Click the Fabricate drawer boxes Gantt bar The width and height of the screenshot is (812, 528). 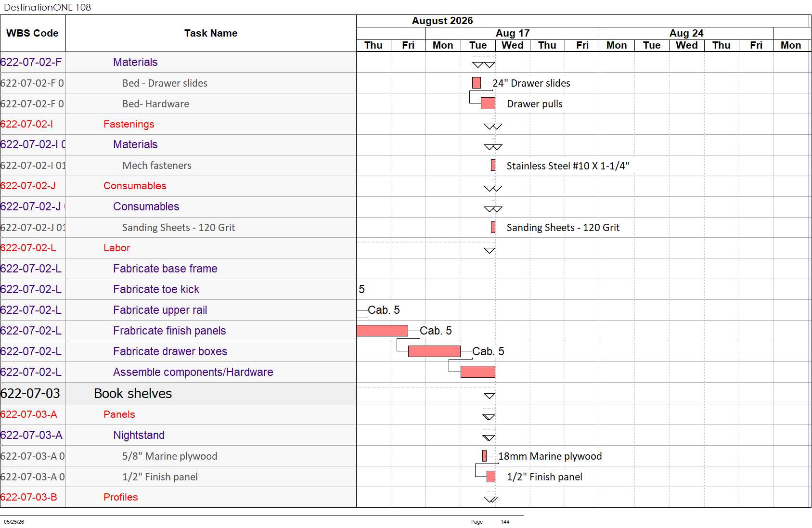tap(434, 351)
